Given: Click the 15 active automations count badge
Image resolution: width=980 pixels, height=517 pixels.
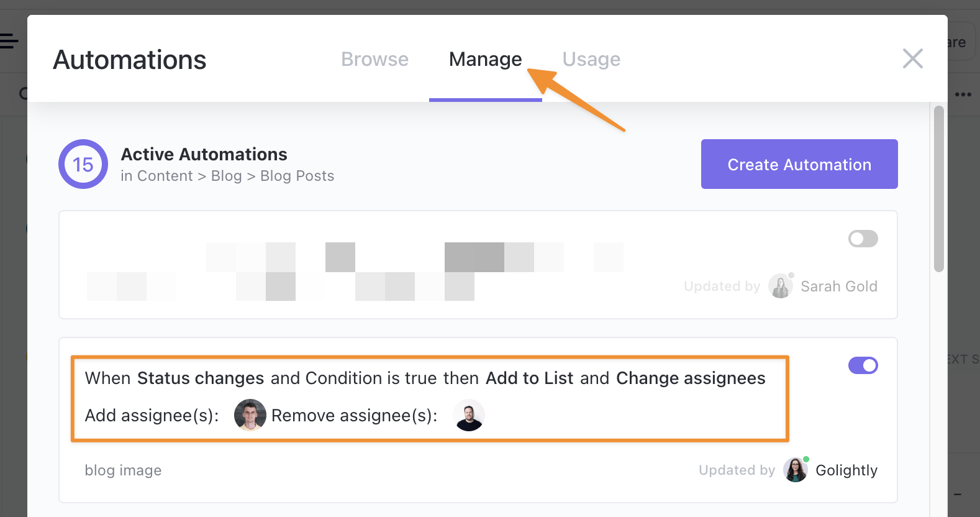Looking at the screenshot, I should pos(83,164).
